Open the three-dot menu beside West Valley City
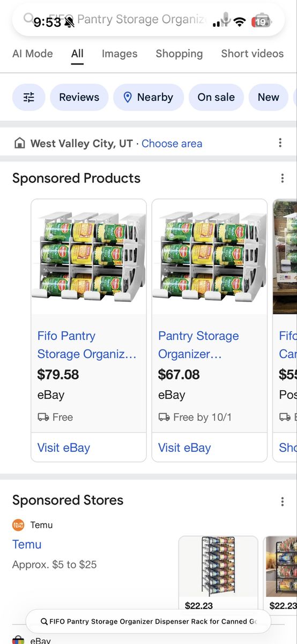 [x=280, y=143]
